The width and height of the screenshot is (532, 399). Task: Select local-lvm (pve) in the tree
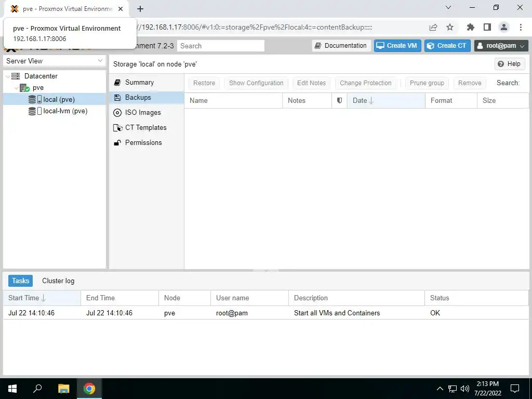tap(54, 111)
